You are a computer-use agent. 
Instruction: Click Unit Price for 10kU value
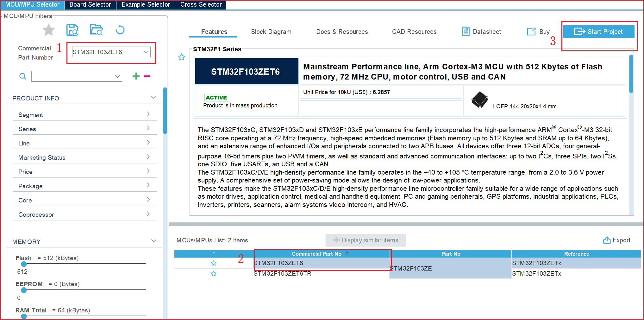tap(381, 92)
